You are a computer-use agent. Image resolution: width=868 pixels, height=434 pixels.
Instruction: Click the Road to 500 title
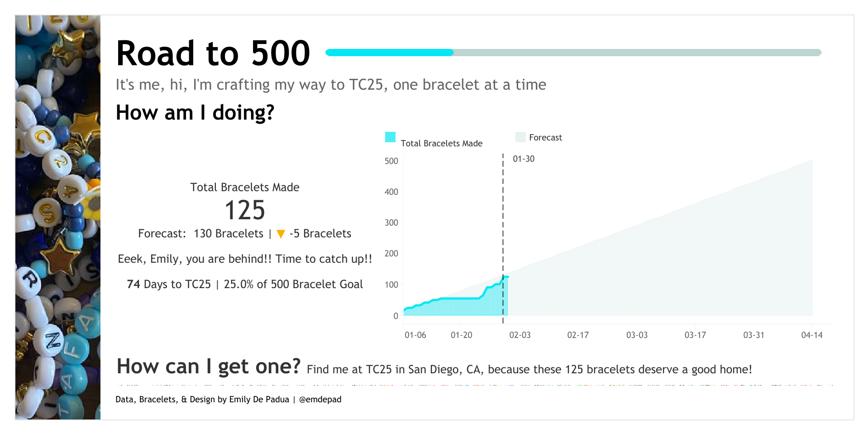(213, 53)
